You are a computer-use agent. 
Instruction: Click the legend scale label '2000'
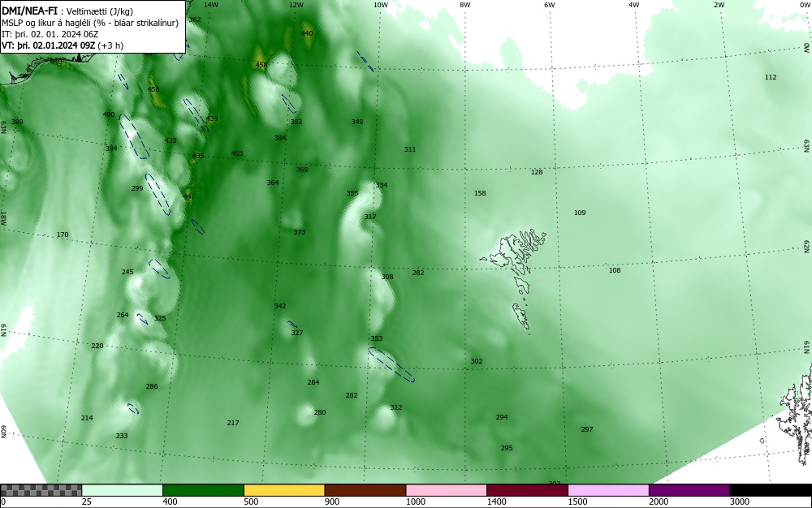pos(659,502)
